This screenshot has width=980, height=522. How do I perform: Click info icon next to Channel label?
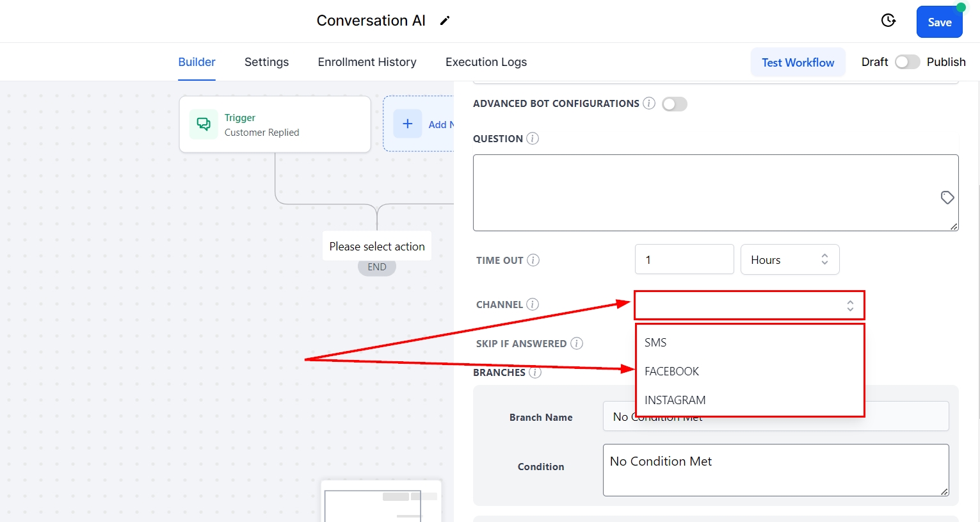(533, 304)
